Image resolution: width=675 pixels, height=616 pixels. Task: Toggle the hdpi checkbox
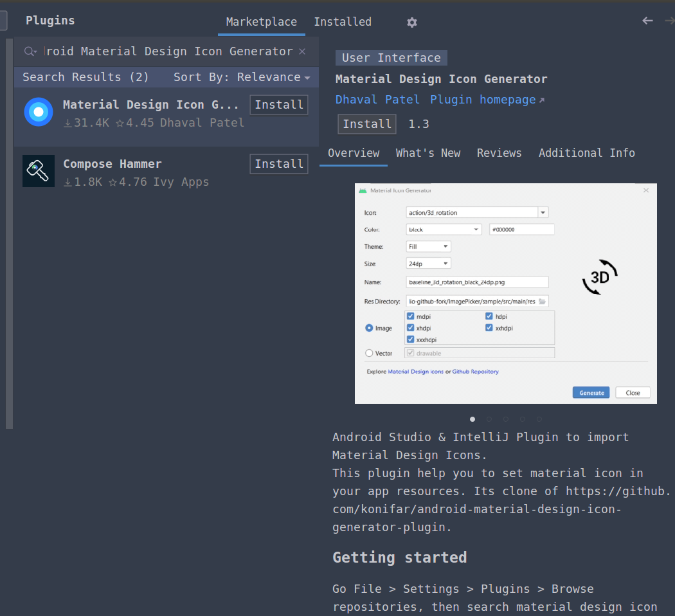(489, 316)
